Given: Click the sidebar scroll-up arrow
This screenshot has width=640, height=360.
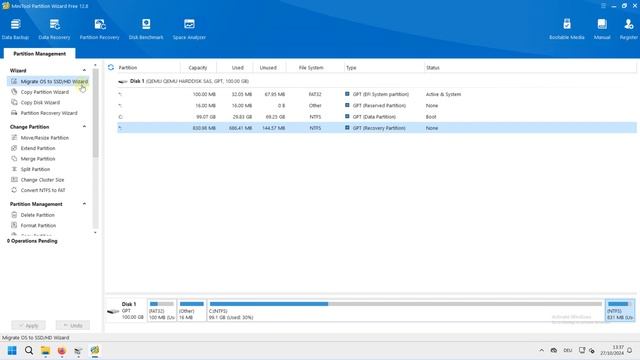Looking at the screenshot, I should tap(95, 65).
